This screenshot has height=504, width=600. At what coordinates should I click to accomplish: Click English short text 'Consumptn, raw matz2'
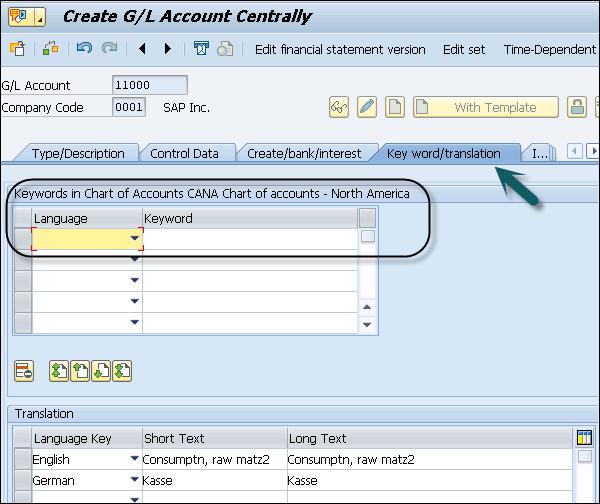tap(206, 459)
